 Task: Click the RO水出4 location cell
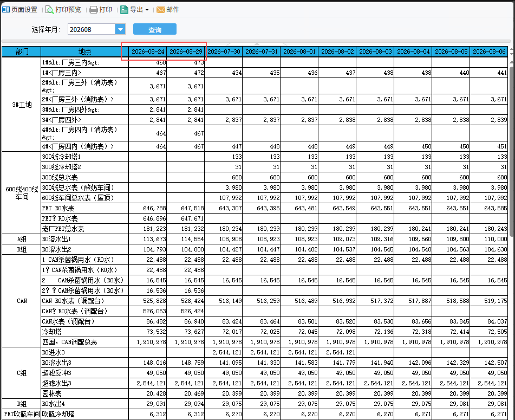[84, 404]
